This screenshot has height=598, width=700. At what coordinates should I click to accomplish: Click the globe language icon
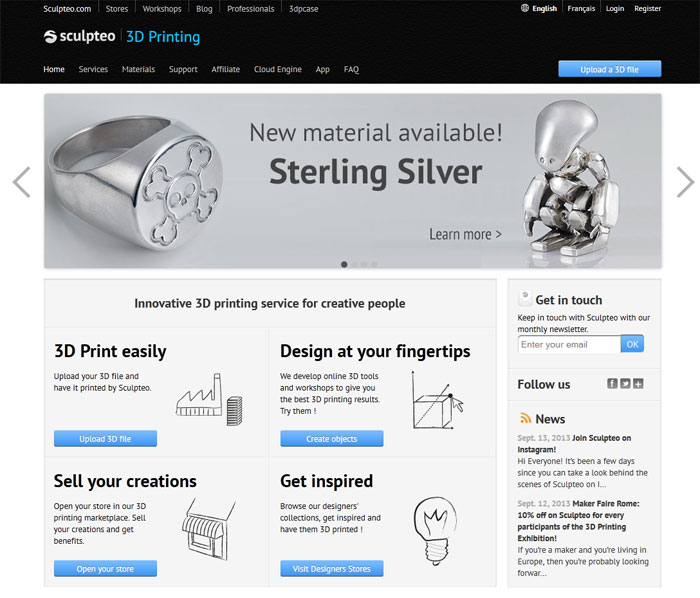click(x=525, y=8)
